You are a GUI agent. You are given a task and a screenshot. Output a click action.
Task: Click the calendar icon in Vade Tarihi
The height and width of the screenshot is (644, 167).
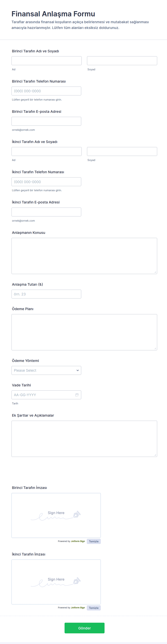[x=77, y=395]
